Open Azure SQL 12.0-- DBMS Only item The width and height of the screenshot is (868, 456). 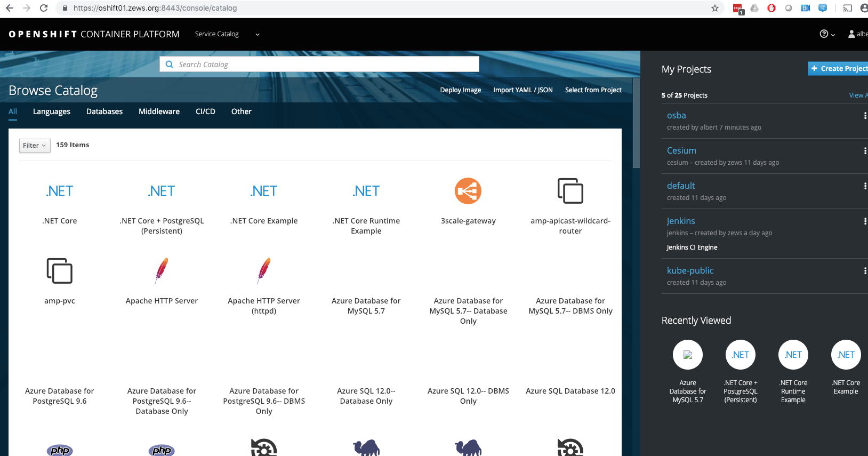click(x=468, y=396)
